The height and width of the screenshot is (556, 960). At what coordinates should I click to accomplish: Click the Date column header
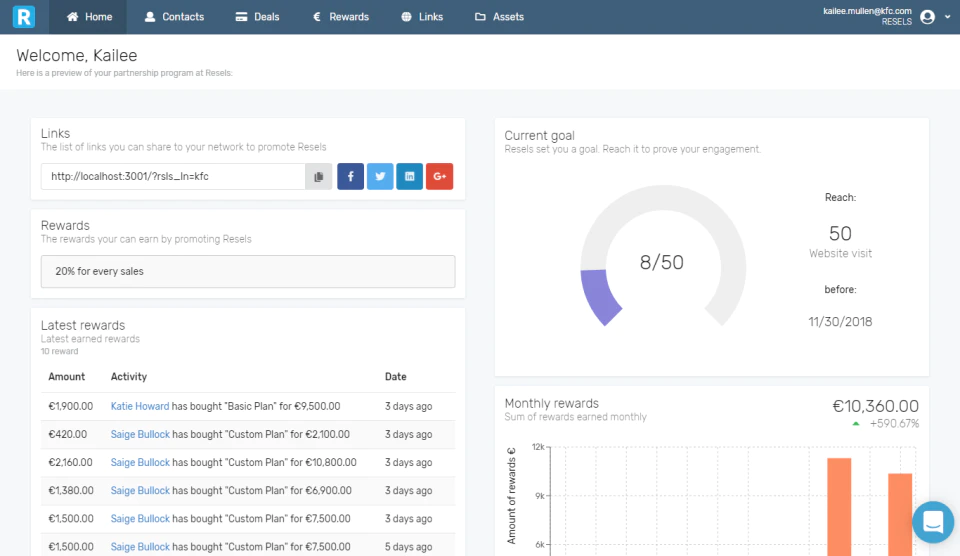tap(396, 377)
